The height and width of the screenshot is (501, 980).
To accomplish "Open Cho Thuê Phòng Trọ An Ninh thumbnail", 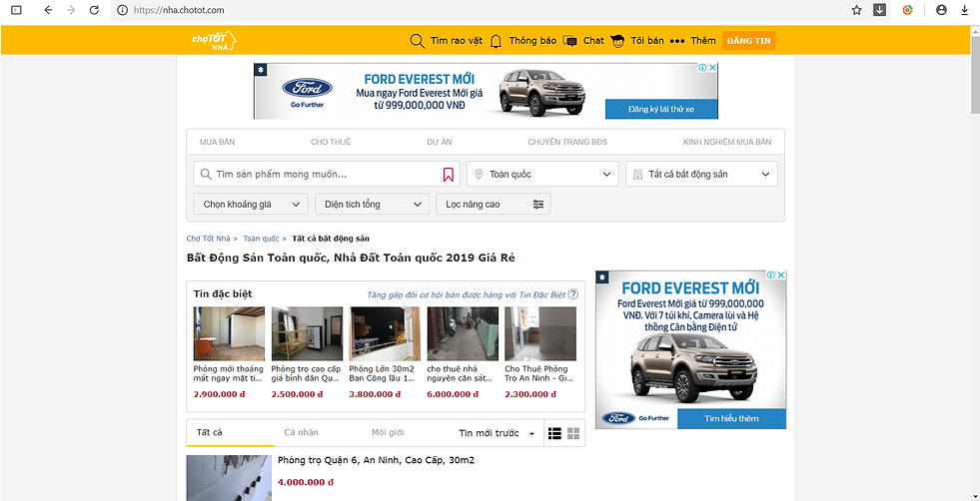I will pos(540,333).
